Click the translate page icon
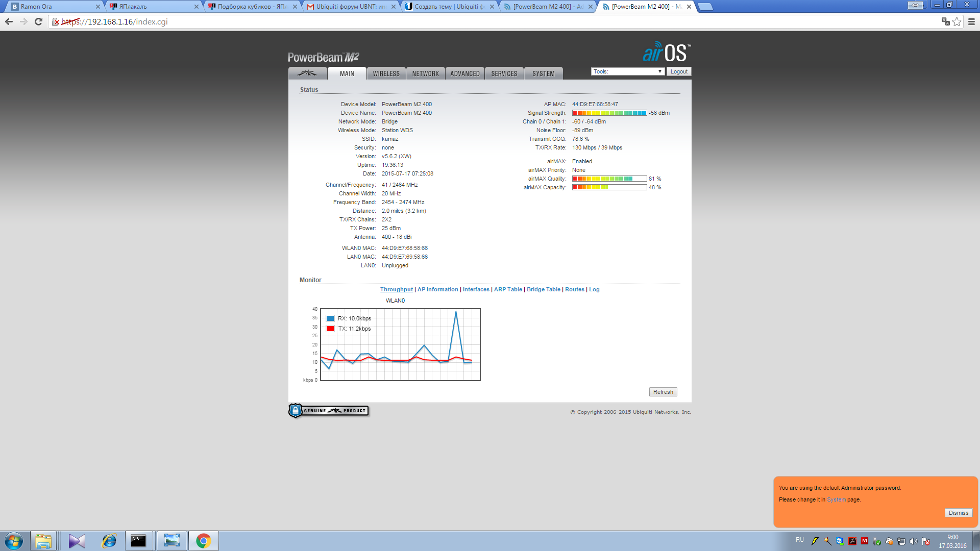 click(945, 21)
